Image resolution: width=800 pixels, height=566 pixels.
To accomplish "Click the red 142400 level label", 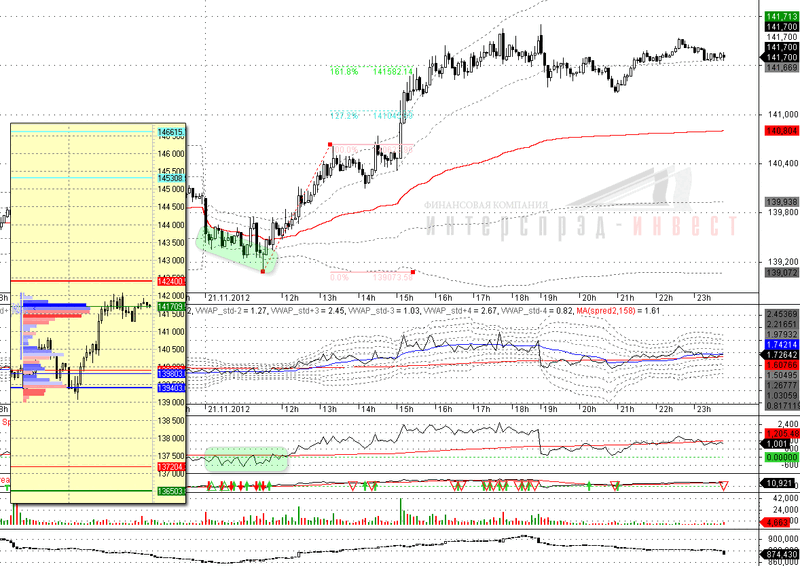I will 170,282.
